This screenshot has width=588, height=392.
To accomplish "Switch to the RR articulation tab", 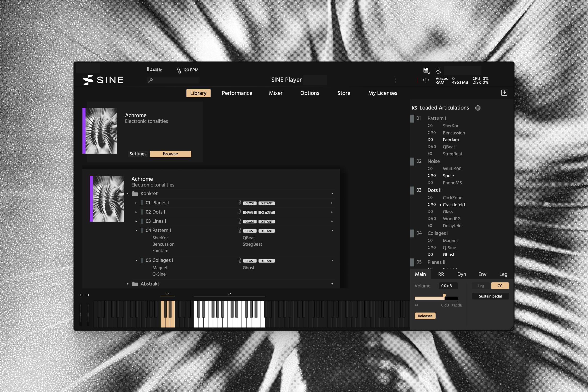I will [x=441, y=274].
